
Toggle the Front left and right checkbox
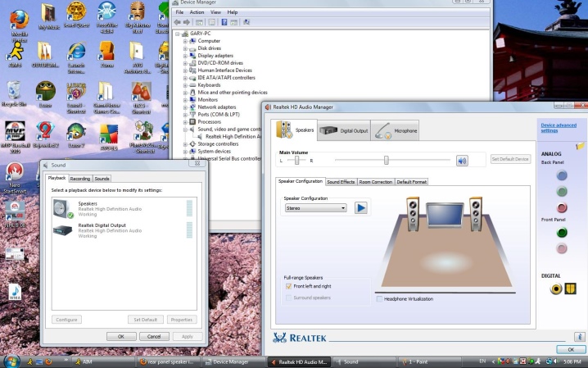pos(288,286)
